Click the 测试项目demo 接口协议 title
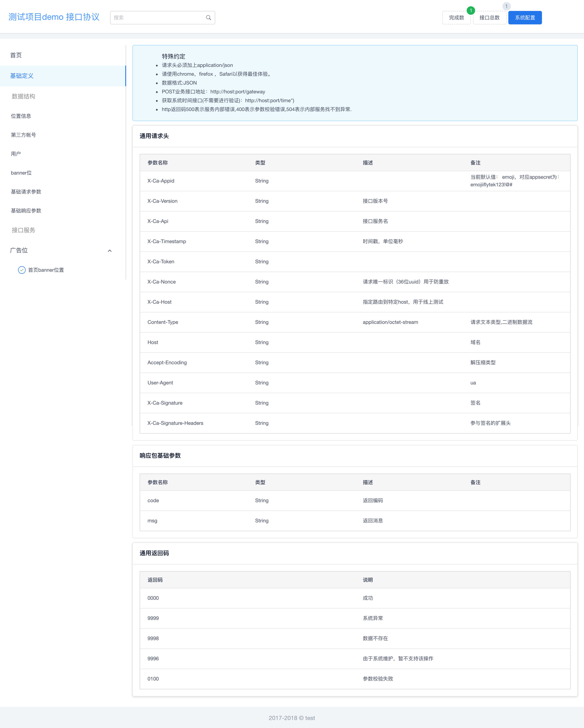The width and height of the screenshot is (584, 728). [54, 17]
